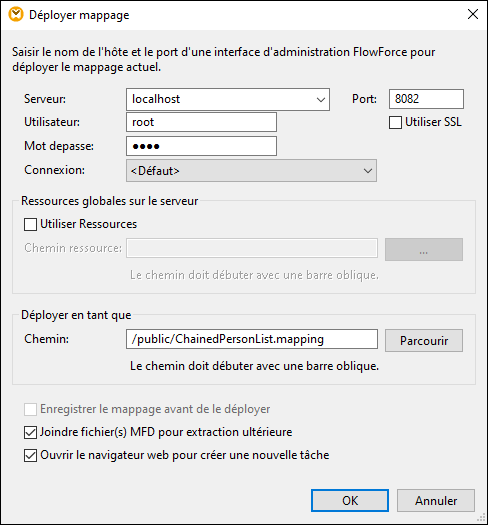Confirm deployment with the OK button
This screenshot has width=488, height=525.
point(350,501)
